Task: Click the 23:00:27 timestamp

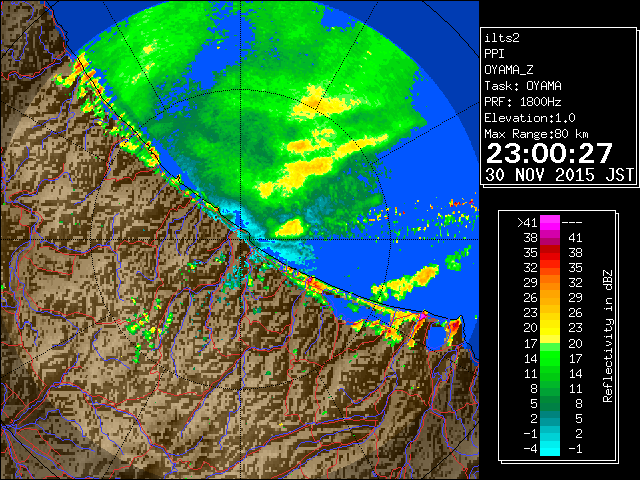Action: [549, 153]
